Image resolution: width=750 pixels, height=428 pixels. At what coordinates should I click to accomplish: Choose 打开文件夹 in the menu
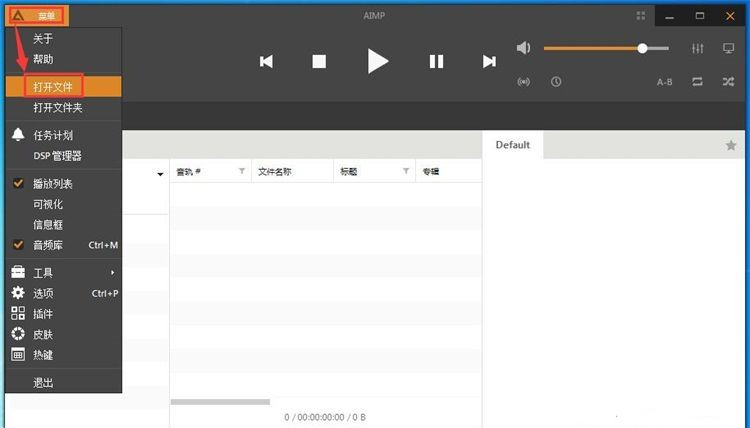coord(64,108)
